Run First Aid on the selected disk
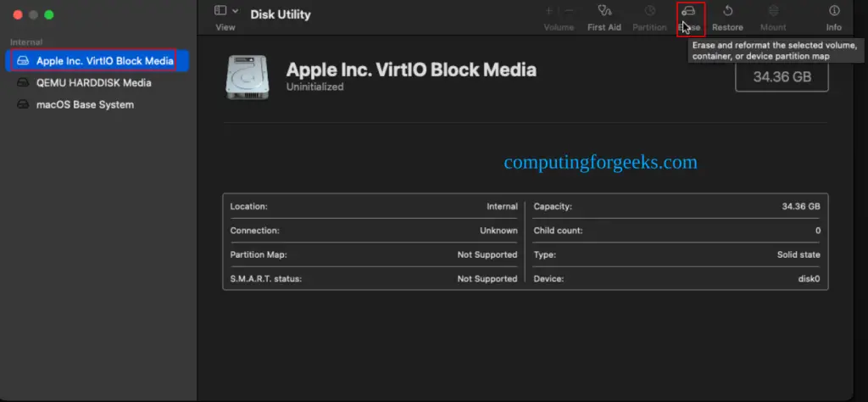The height and width of the screenshot is (402, 868). (x=604, y=10)
